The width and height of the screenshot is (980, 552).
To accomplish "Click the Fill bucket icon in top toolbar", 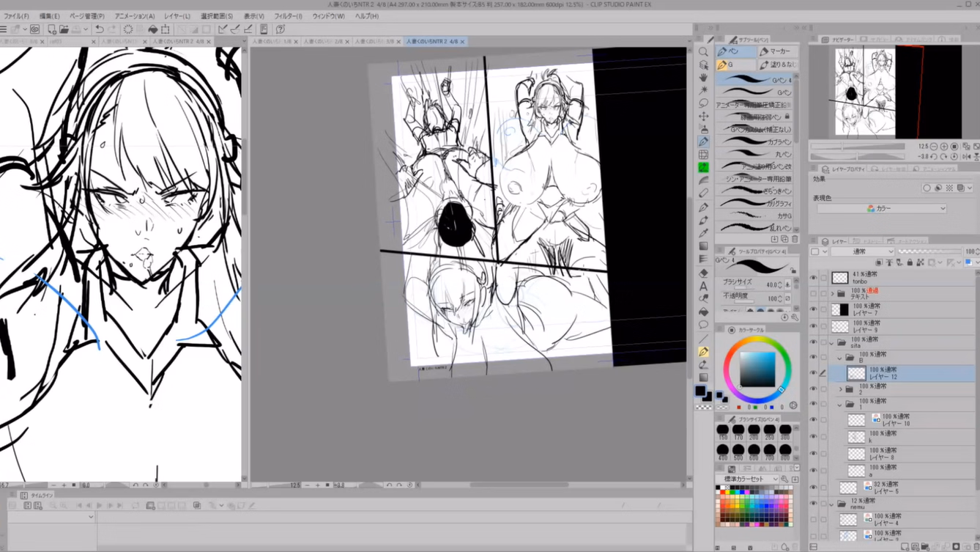I will (152, 29).
